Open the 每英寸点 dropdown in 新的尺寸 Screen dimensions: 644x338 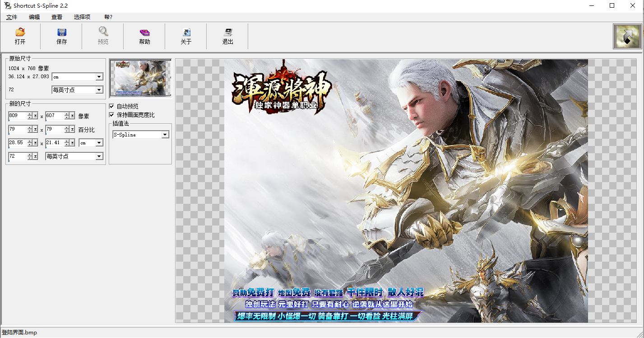(99, 156)
